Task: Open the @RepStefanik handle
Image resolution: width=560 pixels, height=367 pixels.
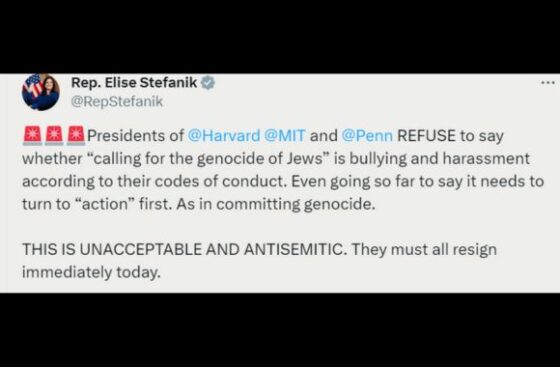Action: (x=117, y=102)
